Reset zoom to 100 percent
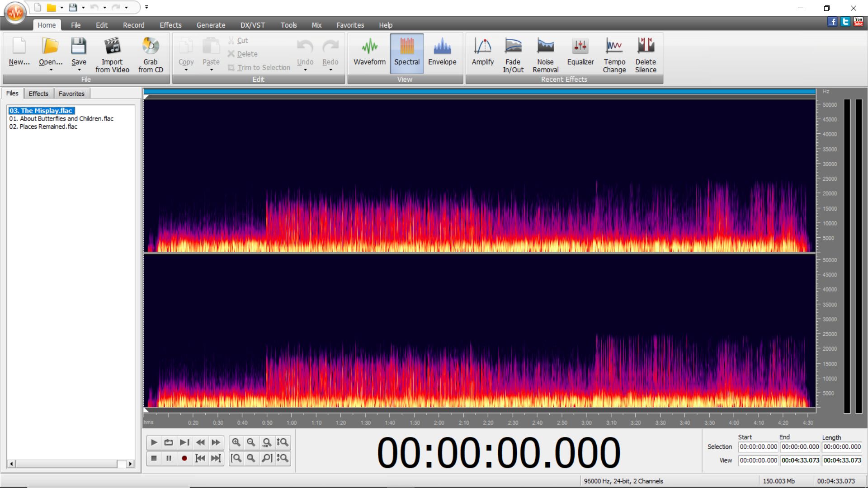This screenshot has height=488, width=868. [x=267, y=442]
